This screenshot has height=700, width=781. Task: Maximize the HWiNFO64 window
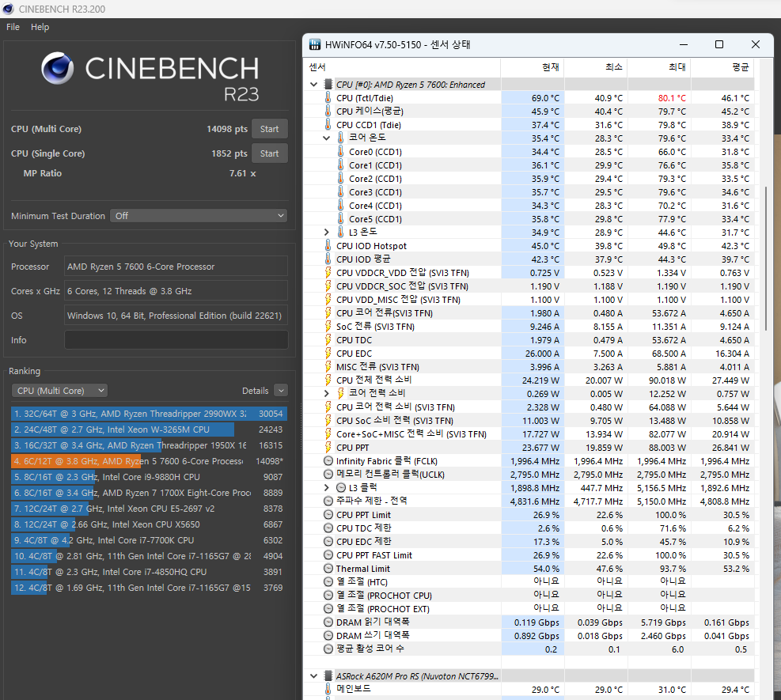(719, 45)
